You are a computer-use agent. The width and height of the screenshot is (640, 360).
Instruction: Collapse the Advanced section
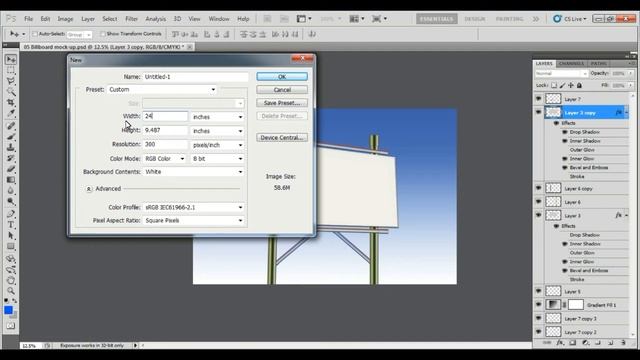pyautogui.click(x=89, y=189)
